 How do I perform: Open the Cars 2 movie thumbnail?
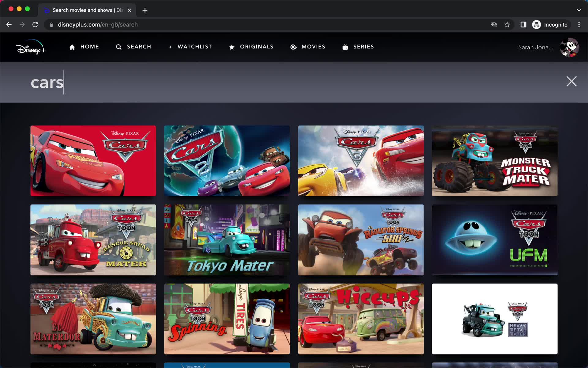click(227, 161)
